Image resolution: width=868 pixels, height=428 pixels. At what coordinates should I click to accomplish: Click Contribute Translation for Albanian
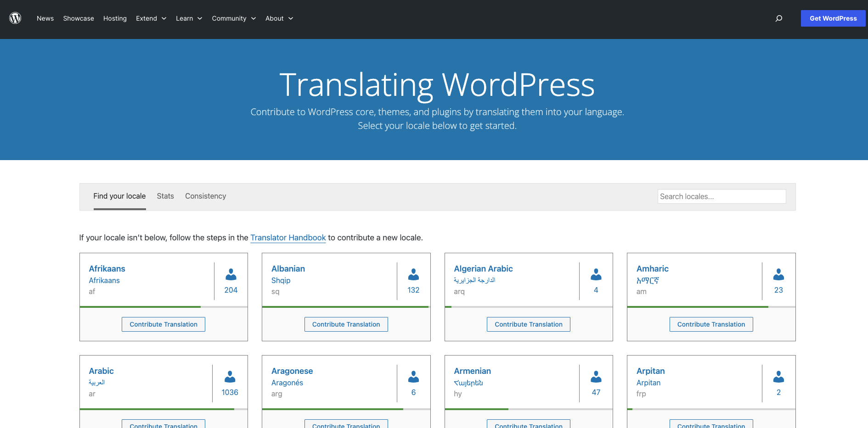tap(346, 324)
